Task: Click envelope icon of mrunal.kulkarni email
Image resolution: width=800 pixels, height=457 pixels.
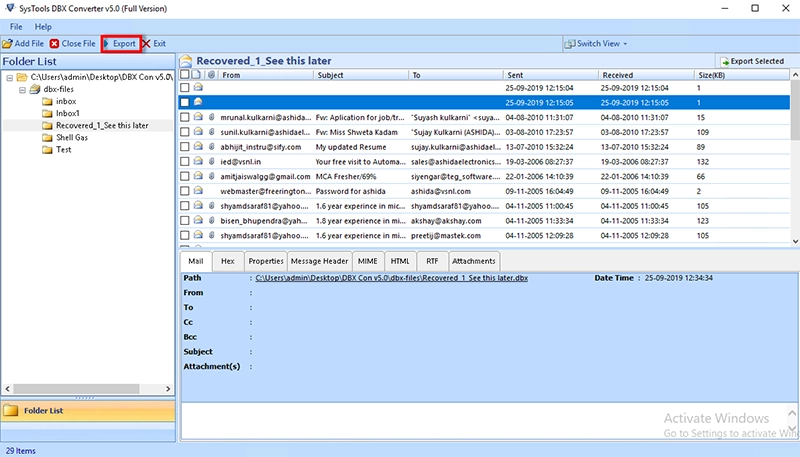Action: (x=198, y=117)
